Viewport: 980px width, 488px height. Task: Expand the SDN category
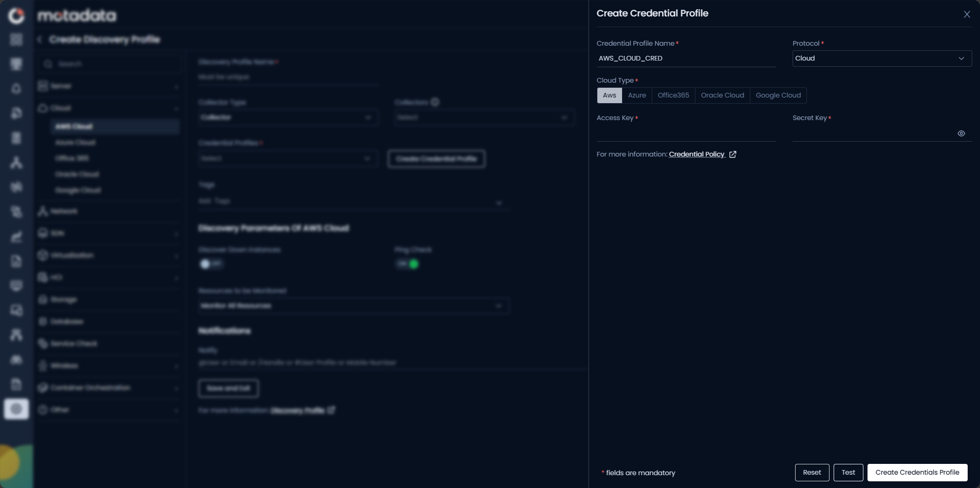(108, 233)
